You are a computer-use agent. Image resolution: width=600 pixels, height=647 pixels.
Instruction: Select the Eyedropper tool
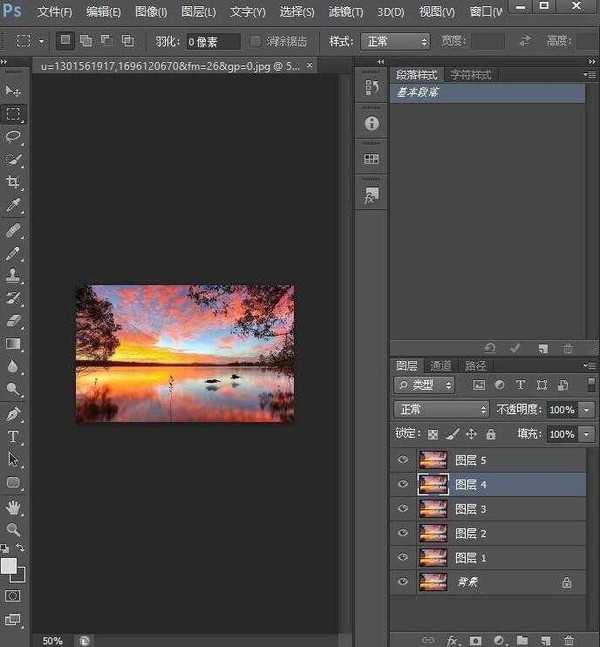(14, 206)
